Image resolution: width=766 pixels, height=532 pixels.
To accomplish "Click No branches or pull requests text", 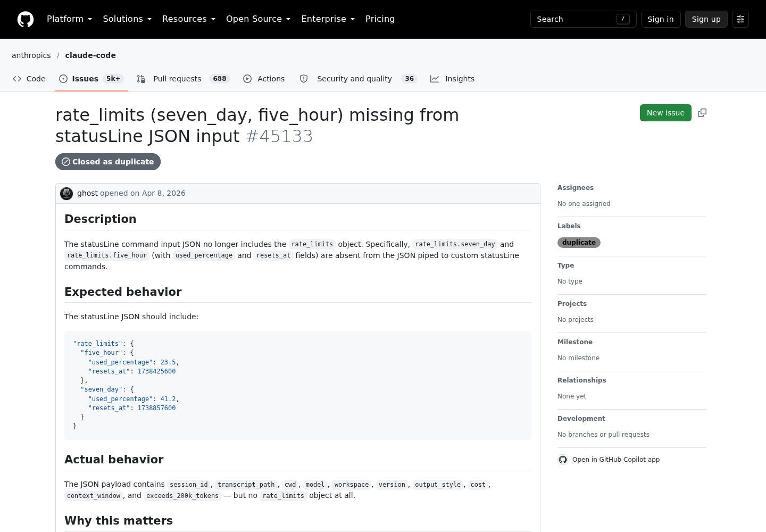I will coord(603,435).
